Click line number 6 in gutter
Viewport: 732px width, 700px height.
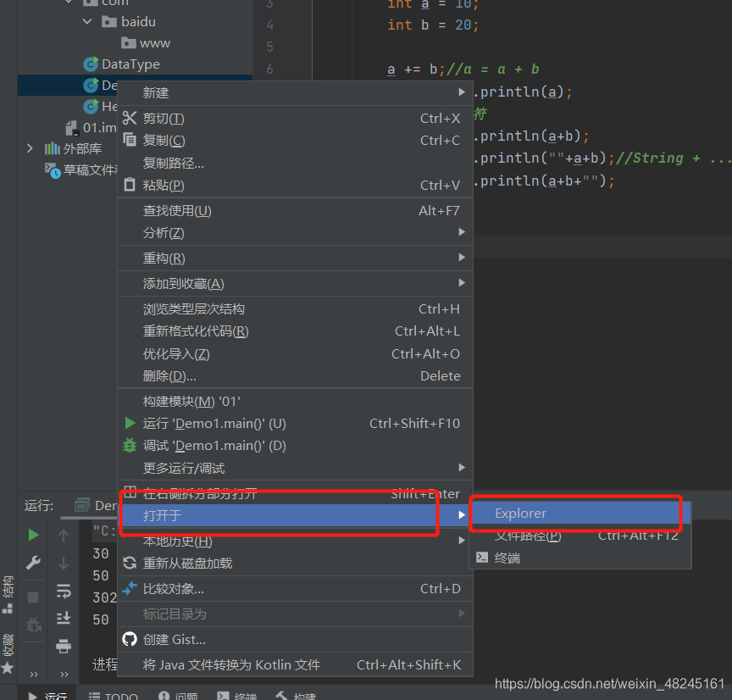click(269, 69)
